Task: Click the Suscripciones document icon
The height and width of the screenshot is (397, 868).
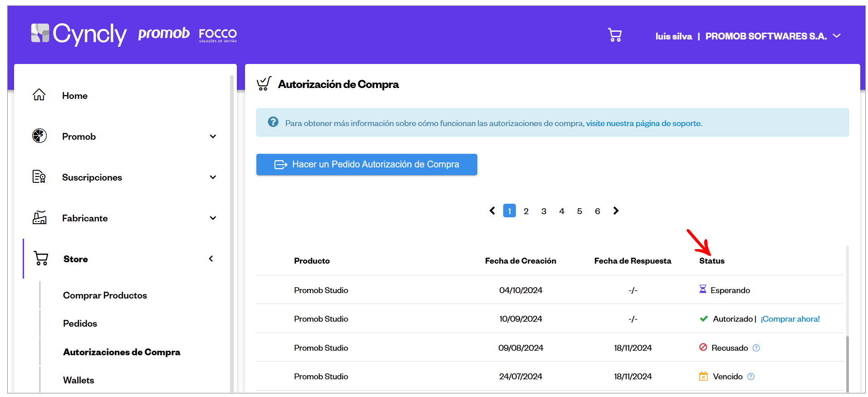Action: pos(39,176)
